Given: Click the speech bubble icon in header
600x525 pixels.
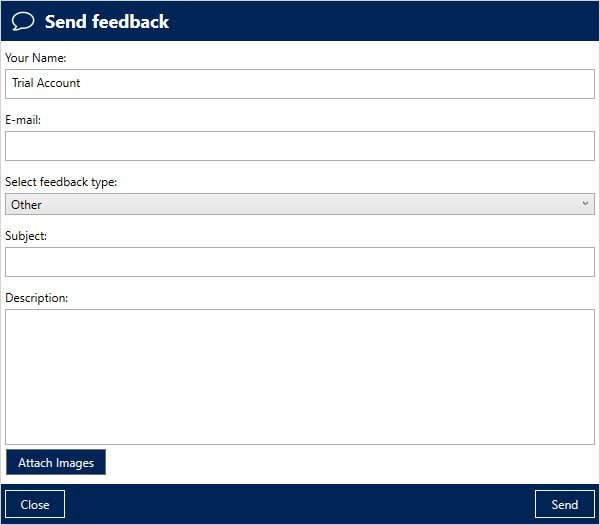Looking at the screenshot, I should coord(23,21).
